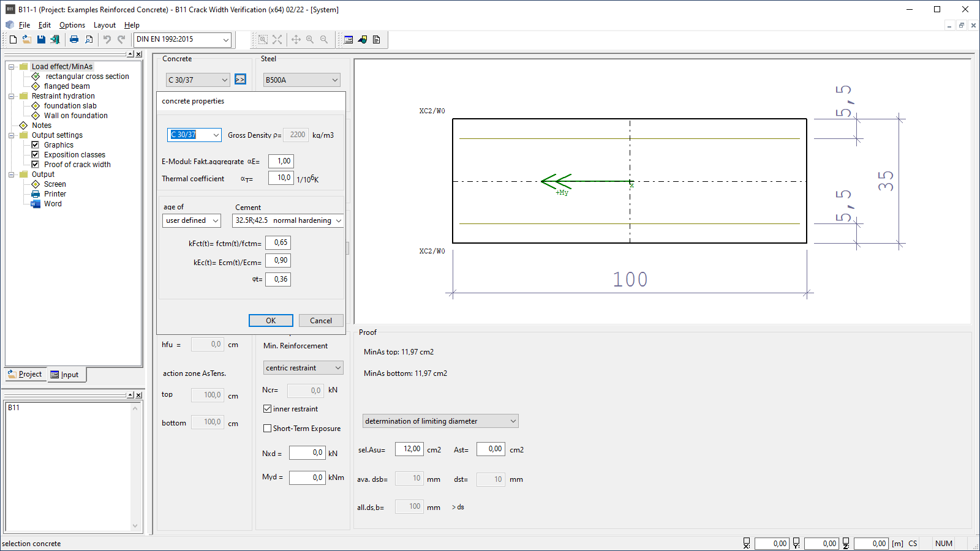The image size is (980, 551).
Task: Click the Printer icon in Output tree
Action: (36, 194)
